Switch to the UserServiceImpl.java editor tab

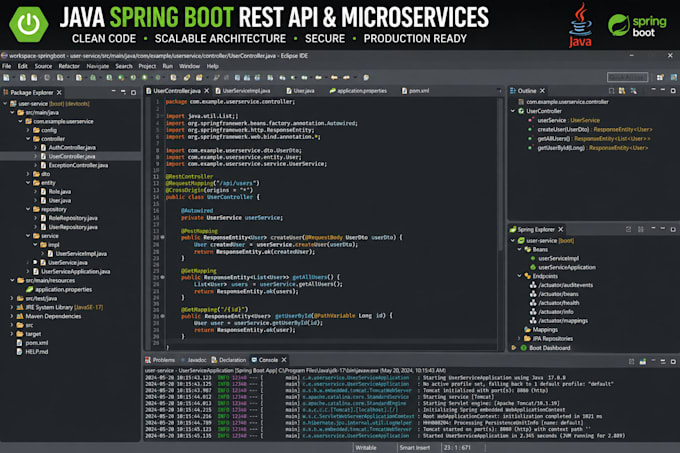click(x=243, y=91)
